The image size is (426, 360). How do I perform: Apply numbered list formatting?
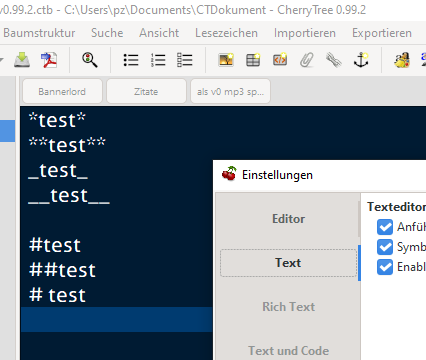pyautogui.click(x=158, y=60)
